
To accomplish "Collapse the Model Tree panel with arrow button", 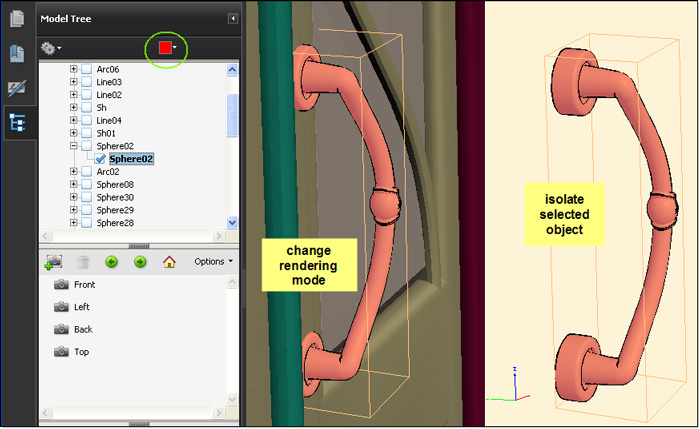I will pyautogui.click(x=233, y=18).
